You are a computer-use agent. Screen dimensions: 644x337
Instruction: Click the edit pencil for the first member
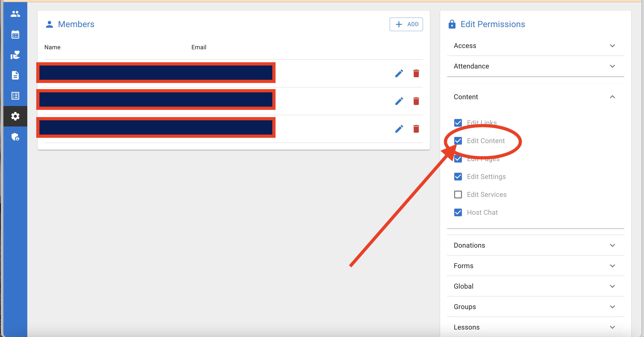(x=399, y=73)
